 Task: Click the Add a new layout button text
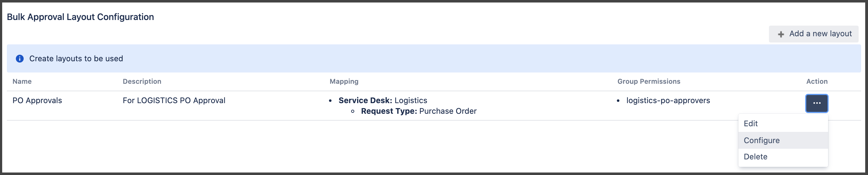tap(820, 34)
